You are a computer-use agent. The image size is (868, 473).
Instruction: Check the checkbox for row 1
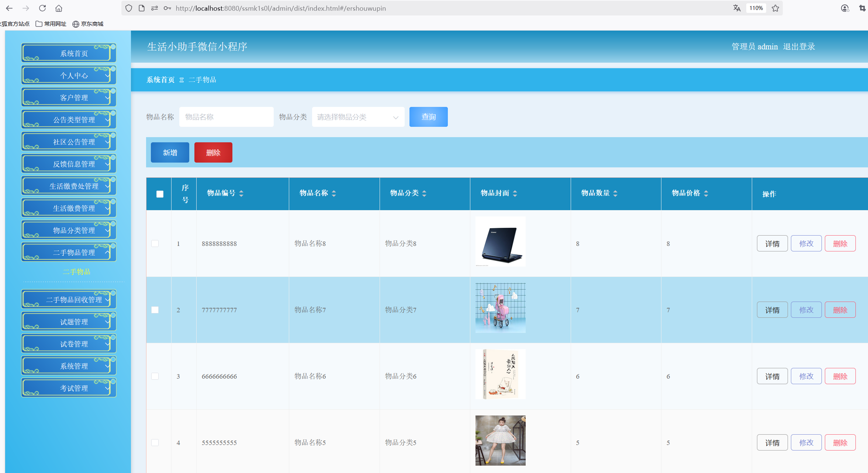pyautogui.click(x=155, y=244)
